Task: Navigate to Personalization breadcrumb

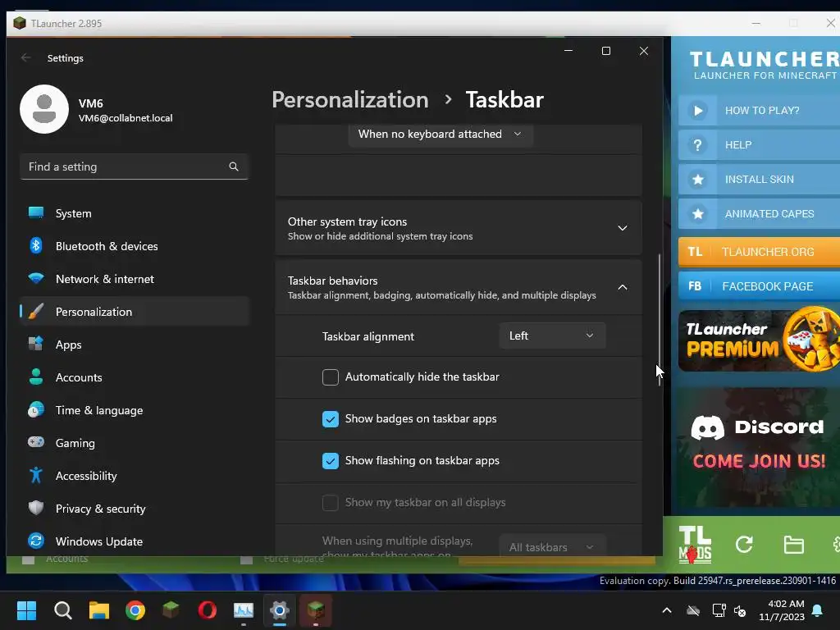Action: pos(349,99)
